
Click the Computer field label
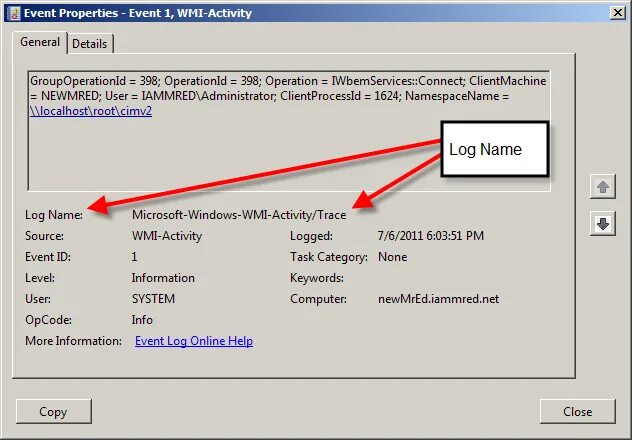[x=318, y=299]
